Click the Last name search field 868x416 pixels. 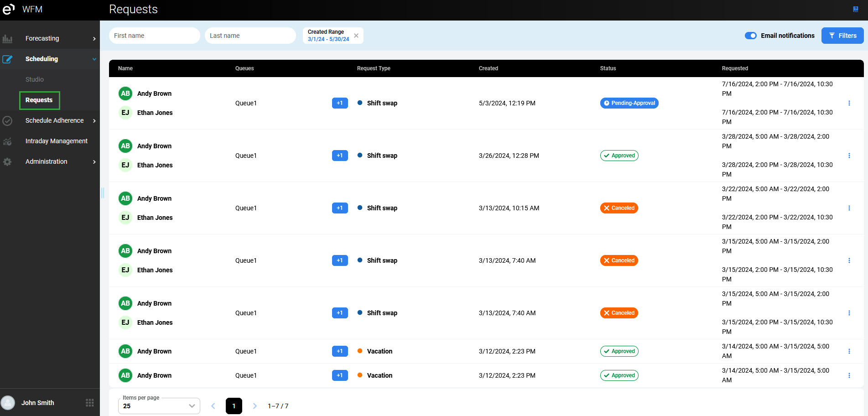[x=250, y=36]
